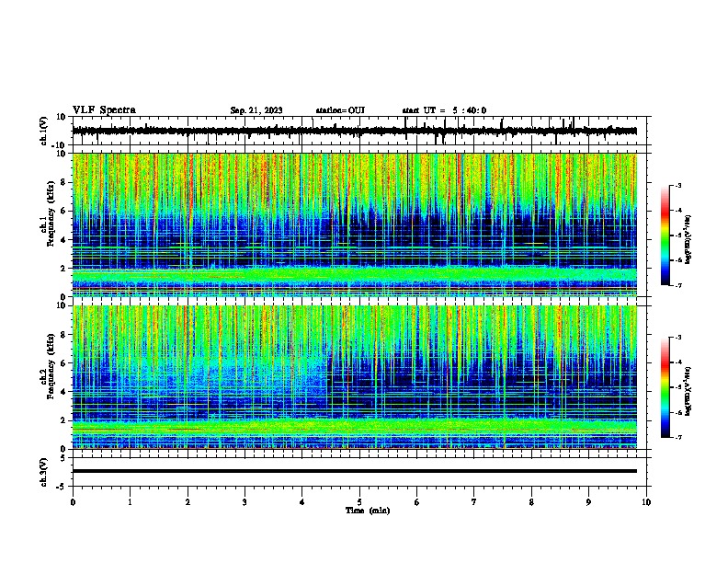Click the ch.1 voltage waveform trace
This screenshot has height=563, width=728.
pyautogui.click(x=355, y=131)
